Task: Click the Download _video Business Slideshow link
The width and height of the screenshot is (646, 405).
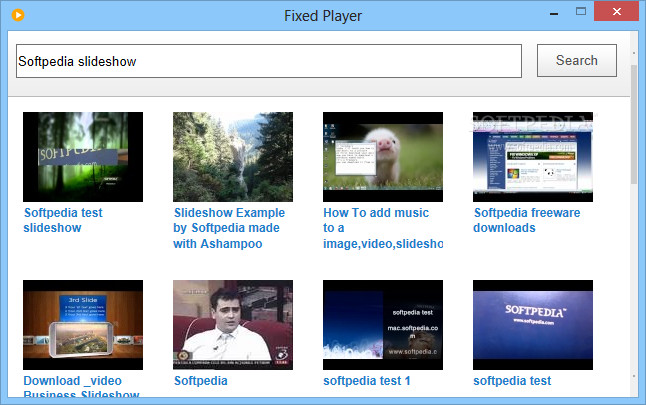Action: (x=81, y=386)
